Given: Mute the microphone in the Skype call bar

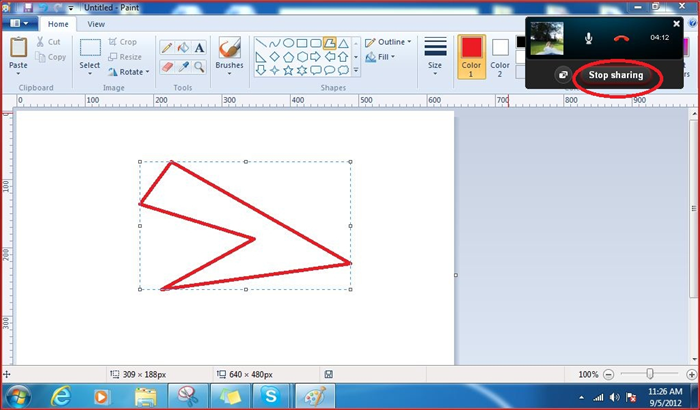Looking at the screenshot, I should [x=588, y=38].
